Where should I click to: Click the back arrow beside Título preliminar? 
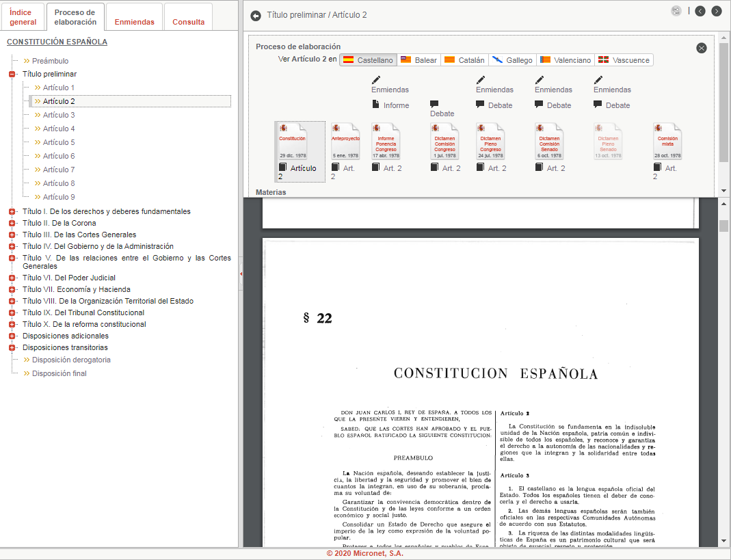click(x=256, y=16)
